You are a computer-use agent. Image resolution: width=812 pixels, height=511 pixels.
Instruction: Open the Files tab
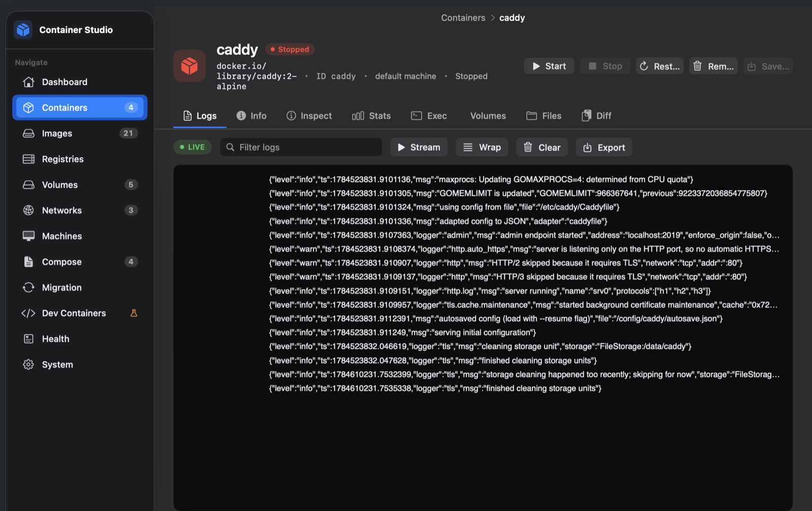point(544,116)
